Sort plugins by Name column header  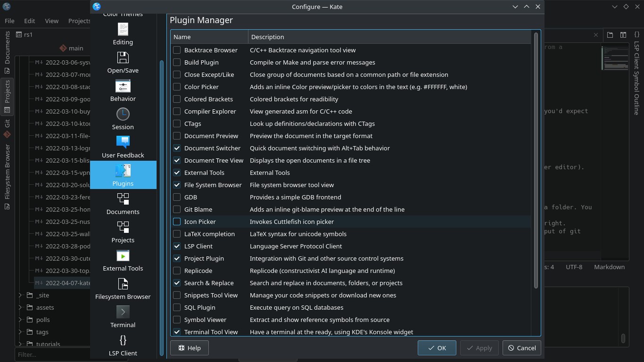(x=209, y=37)
